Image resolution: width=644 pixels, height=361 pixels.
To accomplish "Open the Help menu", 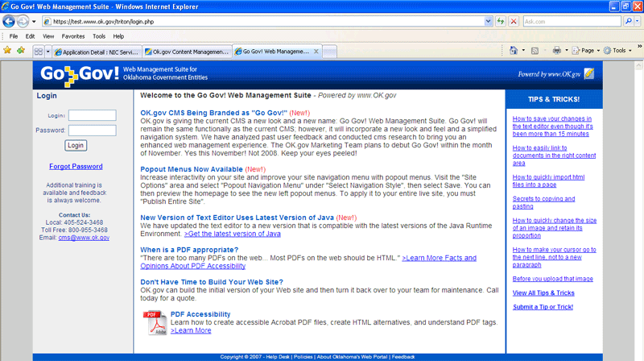I will 118,36.
